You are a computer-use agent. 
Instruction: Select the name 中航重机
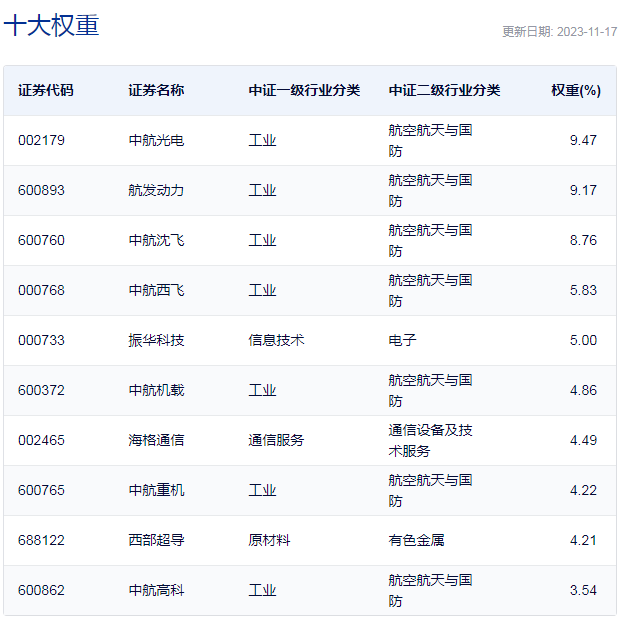[x=156, y=490]
